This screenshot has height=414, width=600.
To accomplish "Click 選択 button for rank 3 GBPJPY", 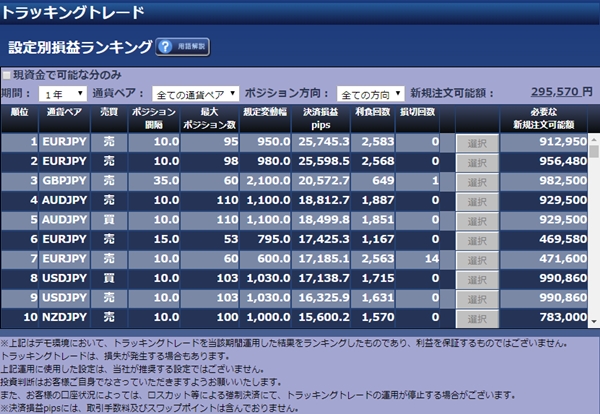I will (x=477, y=183).
